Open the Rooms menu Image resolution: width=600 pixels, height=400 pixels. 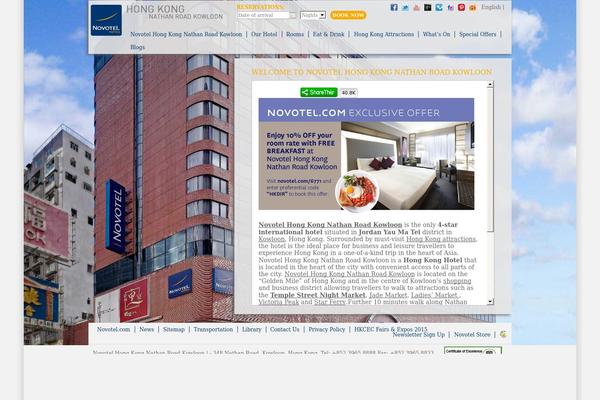tap(295, 34)
